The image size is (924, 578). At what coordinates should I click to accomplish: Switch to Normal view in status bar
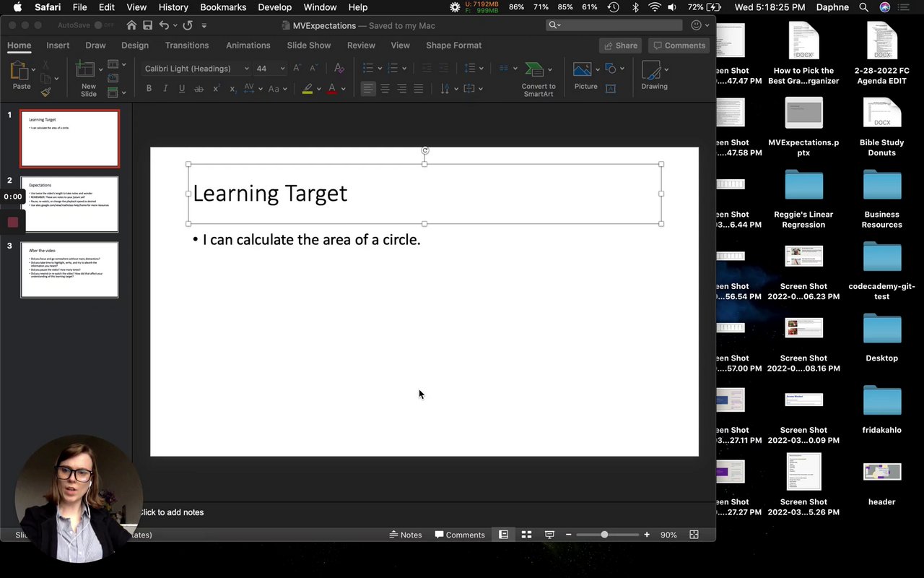503,535
